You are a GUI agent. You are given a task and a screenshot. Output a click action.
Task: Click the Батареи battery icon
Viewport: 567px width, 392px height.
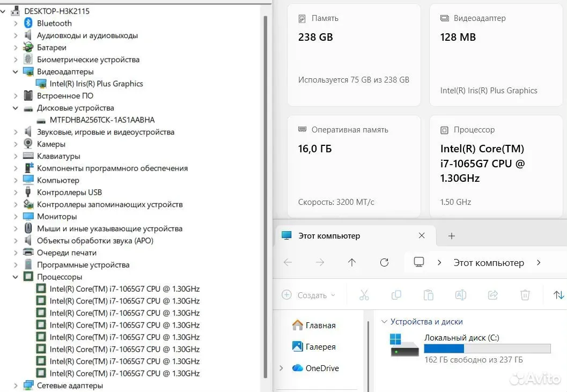[28, 47]
